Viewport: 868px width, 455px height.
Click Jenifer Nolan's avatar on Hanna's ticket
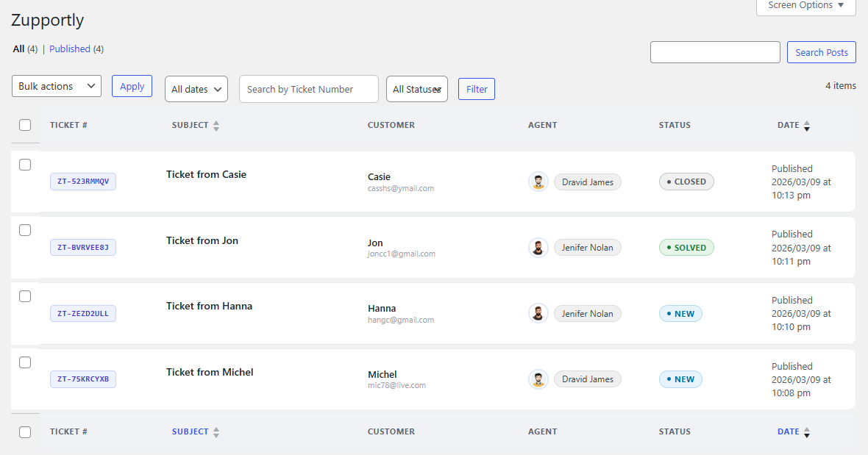[x=538, y=313]
